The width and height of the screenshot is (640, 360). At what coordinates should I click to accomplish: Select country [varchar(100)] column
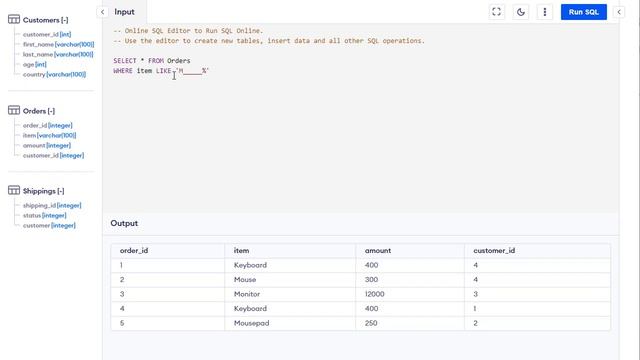click(x=54, y=74)
